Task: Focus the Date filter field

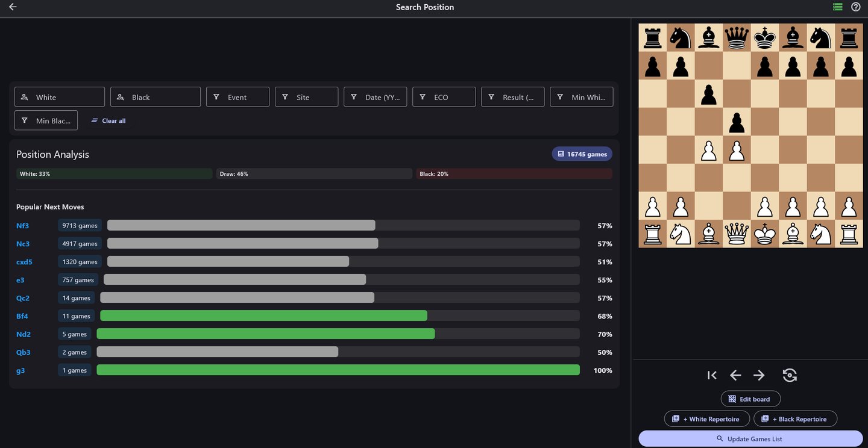Action: click(375, 97)
